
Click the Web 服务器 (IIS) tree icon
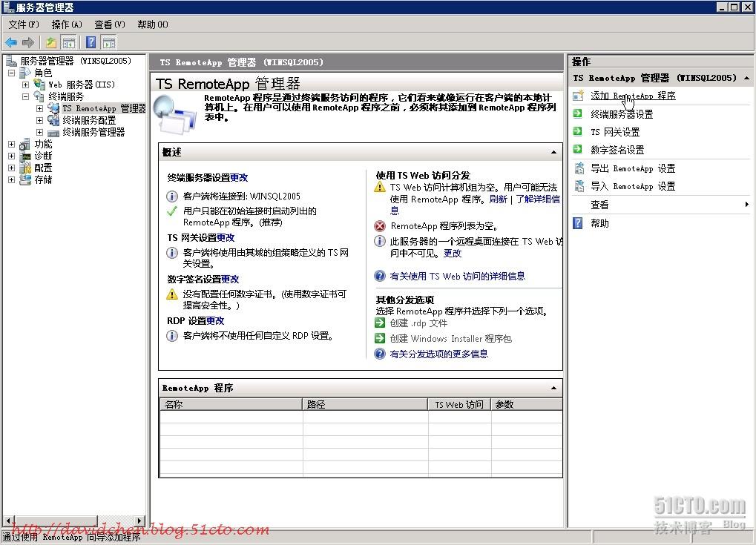(39, 85)
